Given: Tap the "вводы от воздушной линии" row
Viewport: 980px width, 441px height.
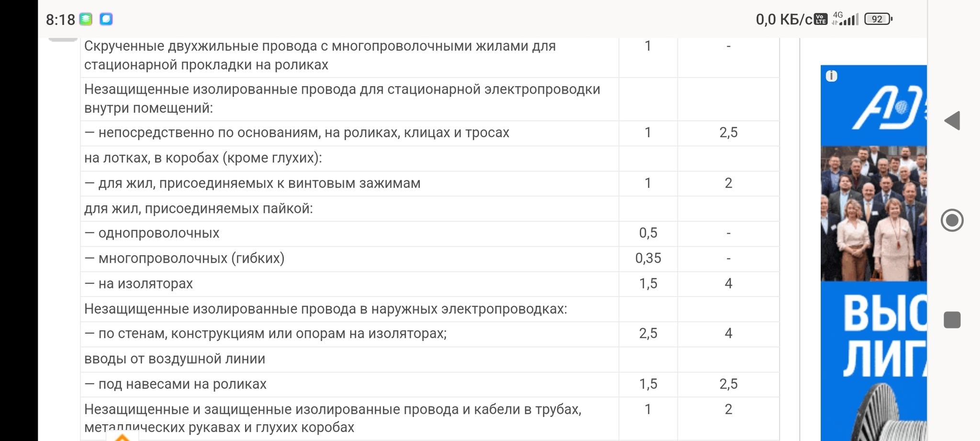Looking at the screenshot, I should point(175,359).
